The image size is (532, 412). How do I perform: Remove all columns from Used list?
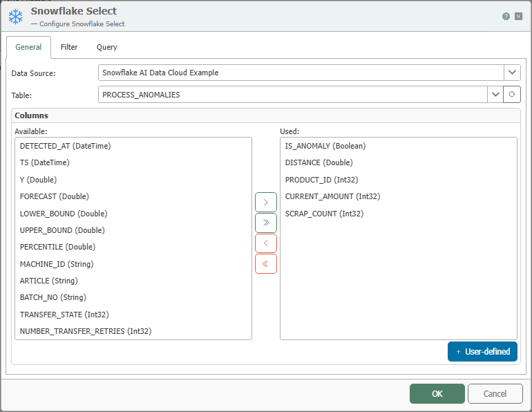[x=266, y=263]
